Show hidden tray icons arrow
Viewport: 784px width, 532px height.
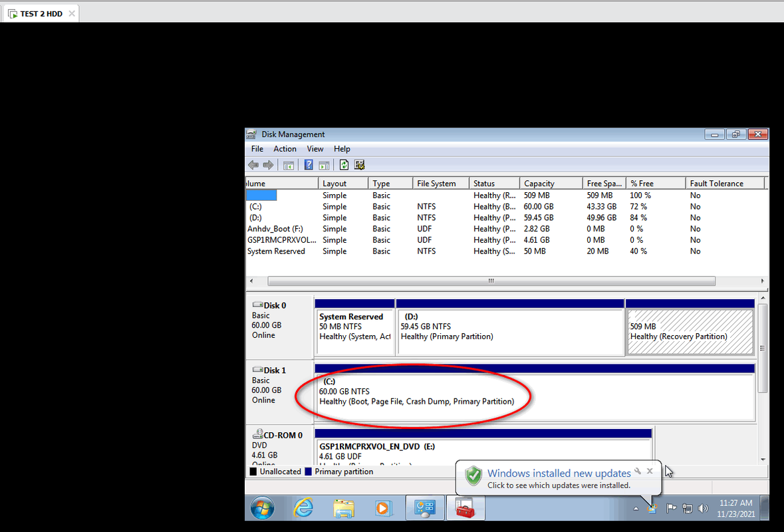click(x=636, y=509)
